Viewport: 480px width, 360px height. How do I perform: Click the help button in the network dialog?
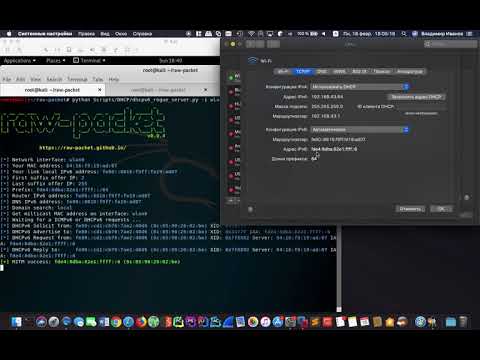(x=250, y=209)
